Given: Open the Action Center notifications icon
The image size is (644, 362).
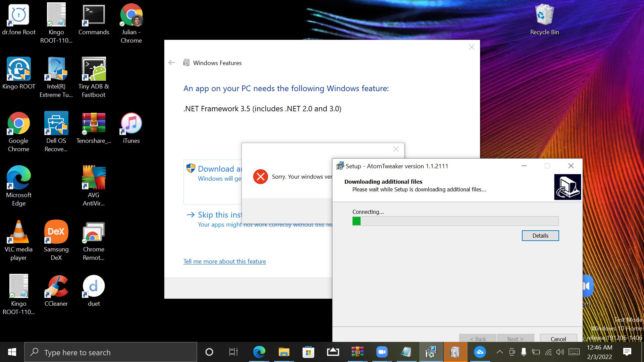Looking at the screenshot, I should pyautogui.click(x=627, y=352).
